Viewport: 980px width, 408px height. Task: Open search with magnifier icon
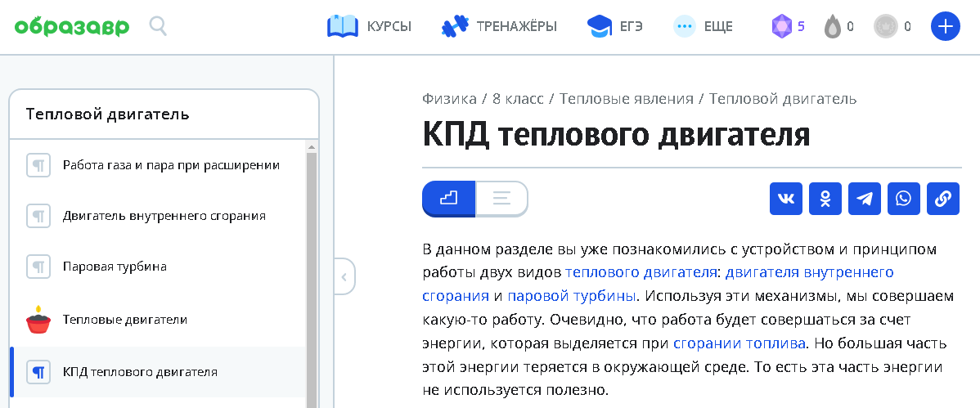(158, 26)
